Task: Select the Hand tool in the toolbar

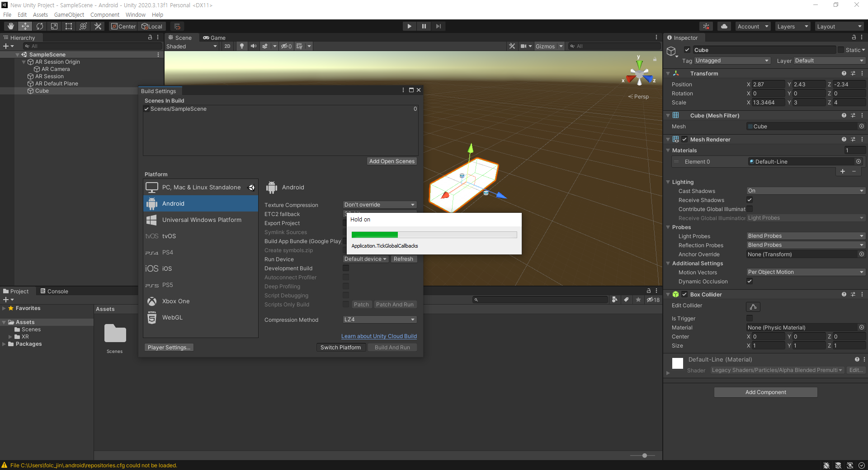Action: click(11, 26)
